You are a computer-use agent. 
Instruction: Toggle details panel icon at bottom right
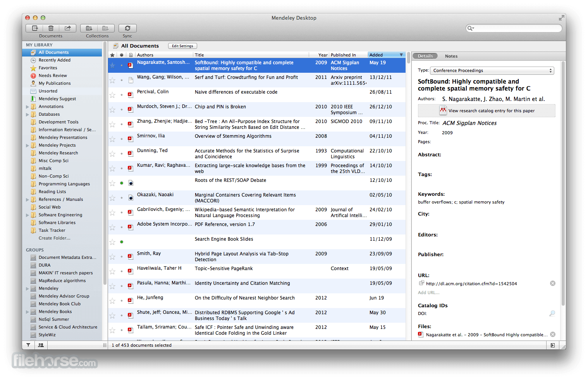coord(553,345)
